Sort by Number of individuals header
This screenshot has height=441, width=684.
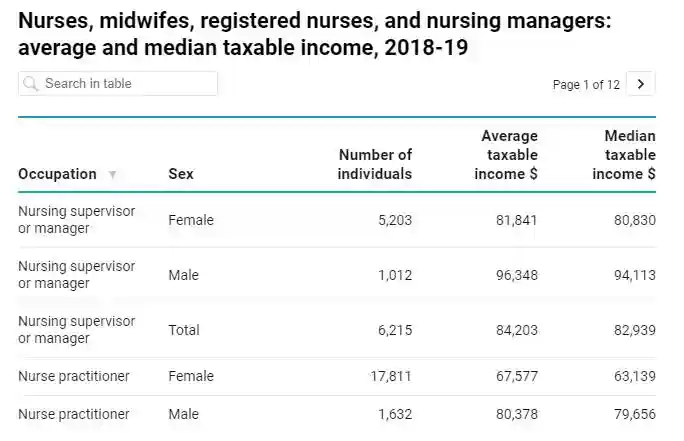point(375,164)
